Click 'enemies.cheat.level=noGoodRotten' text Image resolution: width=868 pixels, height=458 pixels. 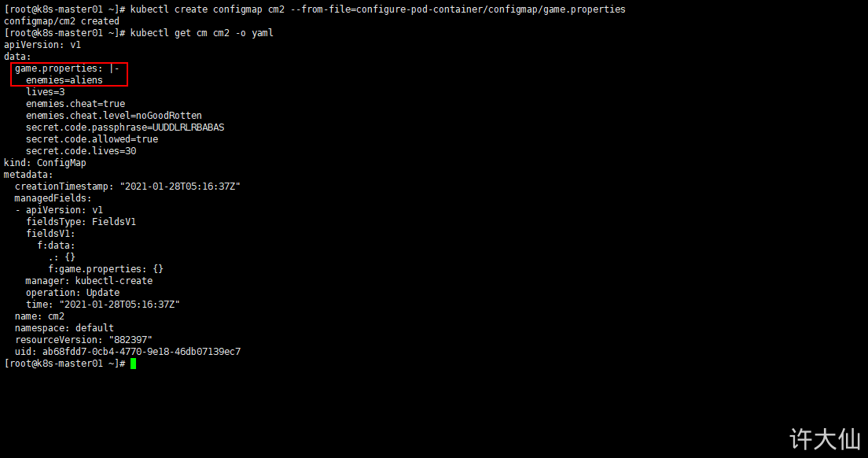[x=114, y=116]
